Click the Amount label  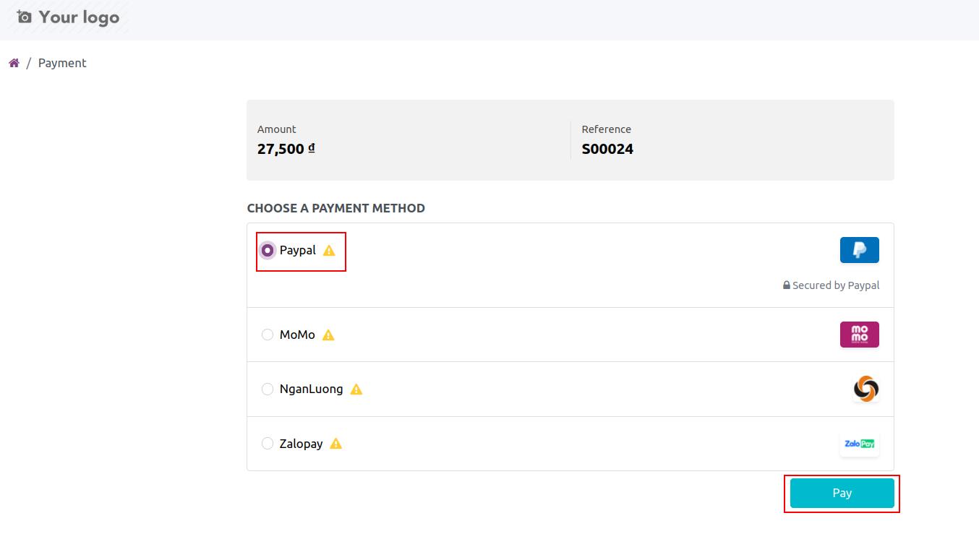pyautogui.click(x=277, y=129)
